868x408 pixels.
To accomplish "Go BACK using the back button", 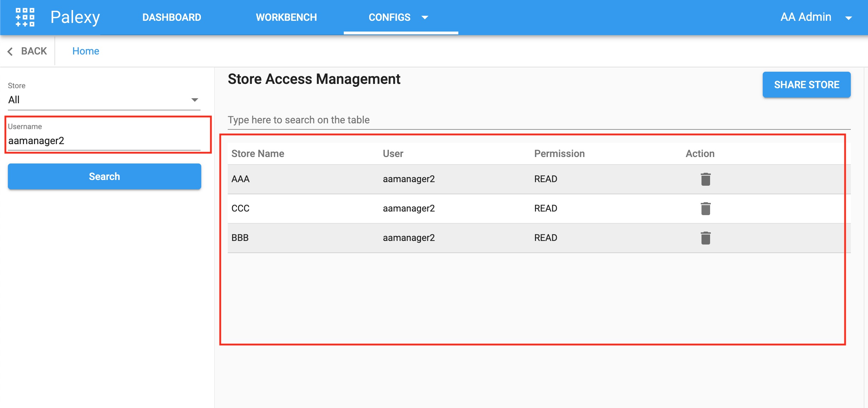I will (x=27, y=51).
